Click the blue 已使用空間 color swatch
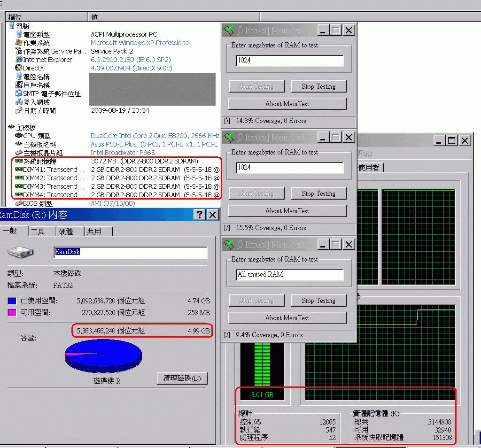This screenshot has height=448, width=481. [12, 301]
